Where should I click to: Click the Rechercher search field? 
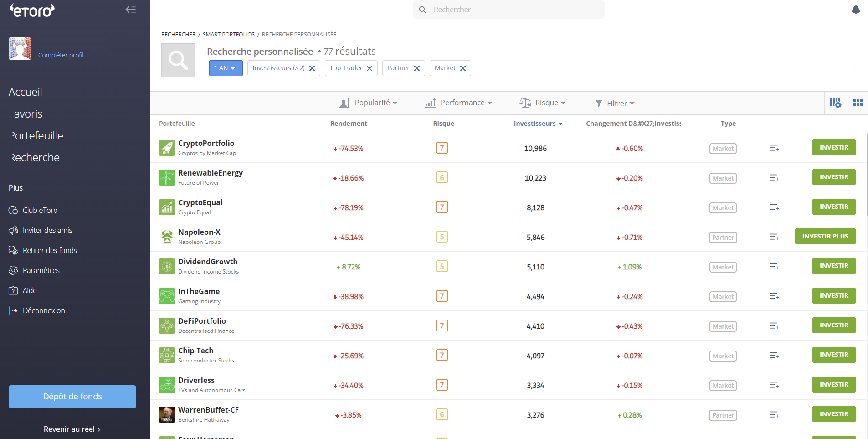[509, 10]
